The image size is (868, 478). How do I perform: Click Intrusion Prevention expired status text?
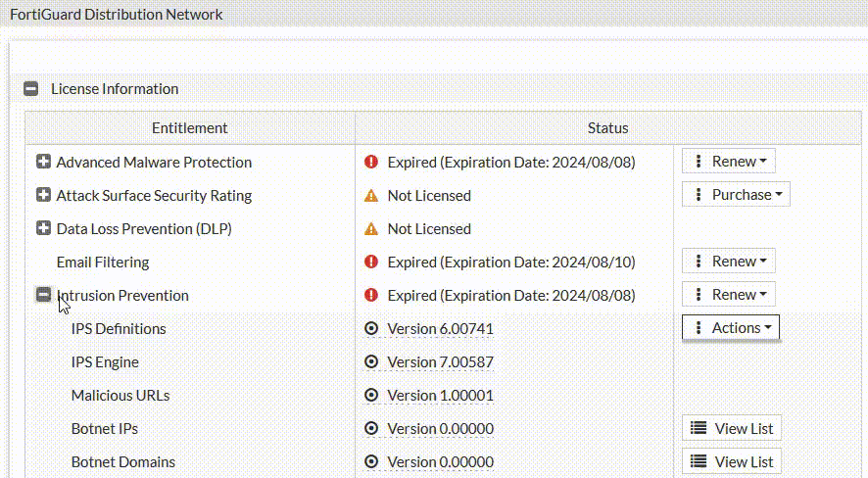511,295
